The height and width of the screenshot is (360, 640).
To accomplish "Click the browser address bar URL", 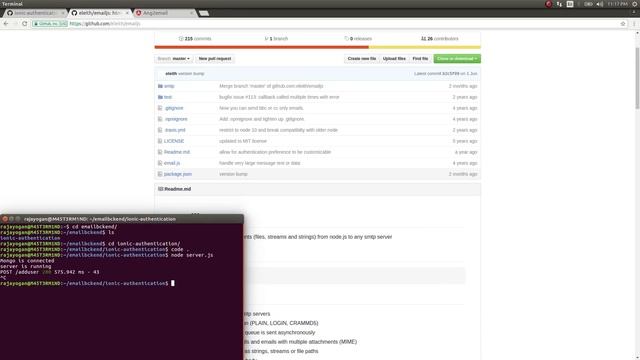I will (x=105, y=24).
